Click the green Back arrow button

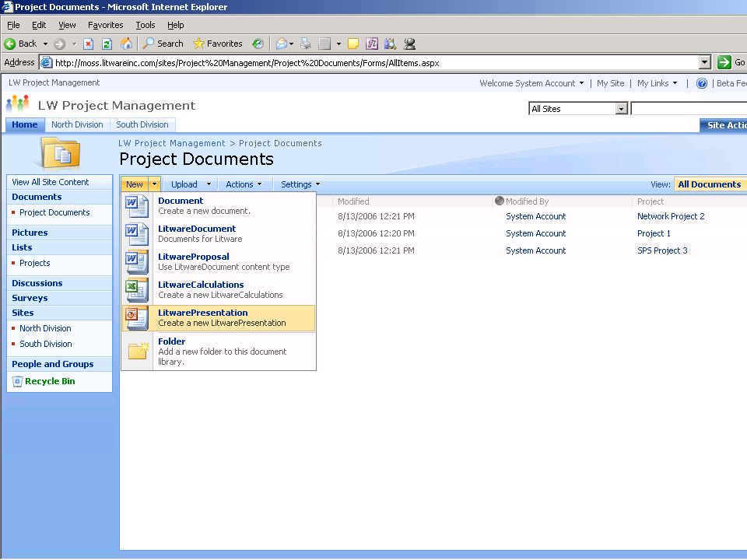(x=10, y=44)
